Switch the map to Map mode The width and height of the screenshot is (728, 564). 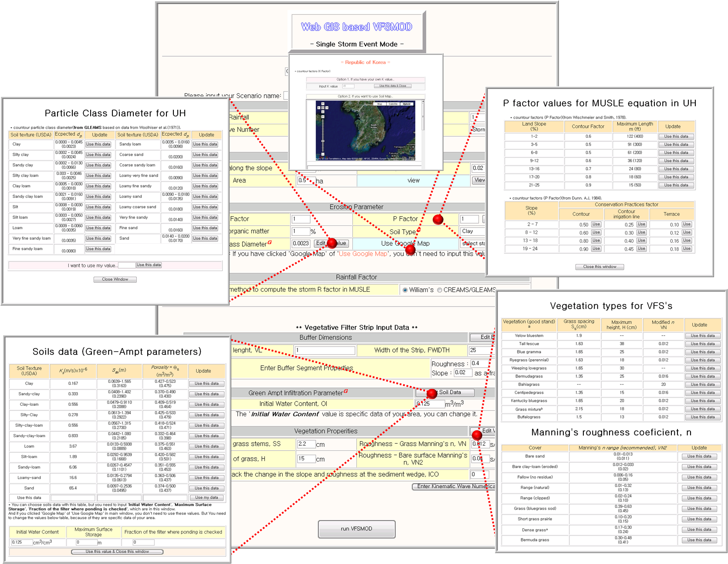coord(380,104)
